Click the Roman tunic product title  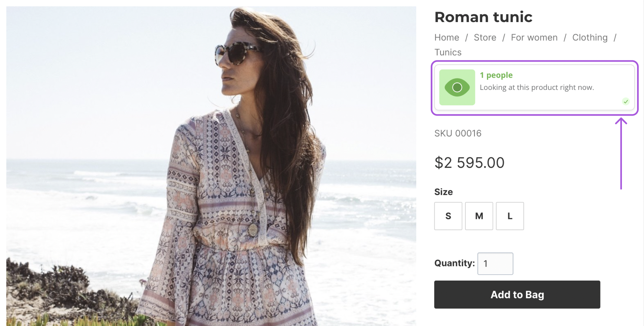point(483,17)
